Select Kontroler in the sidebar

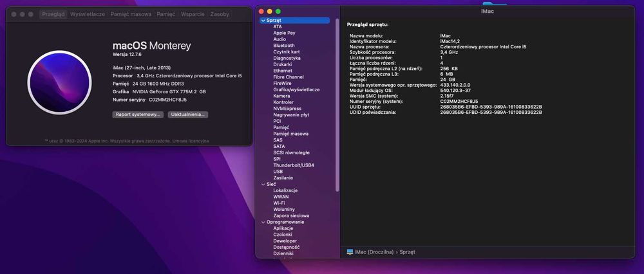coord(283,102)
